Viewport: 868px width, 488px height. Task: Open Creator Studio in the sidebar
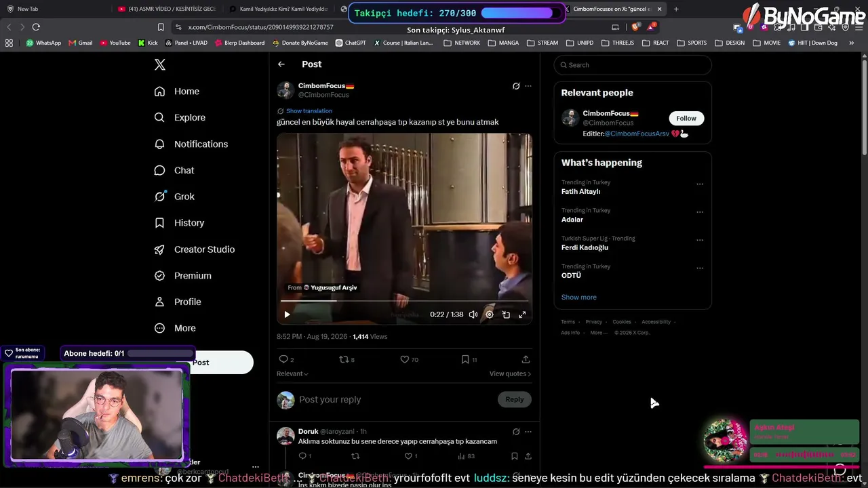pos(195,249)
